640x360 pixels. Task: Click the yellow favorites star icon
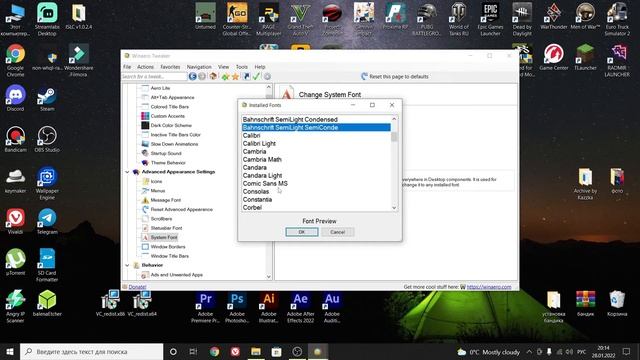pyautogui.click(x=235, y=76)
